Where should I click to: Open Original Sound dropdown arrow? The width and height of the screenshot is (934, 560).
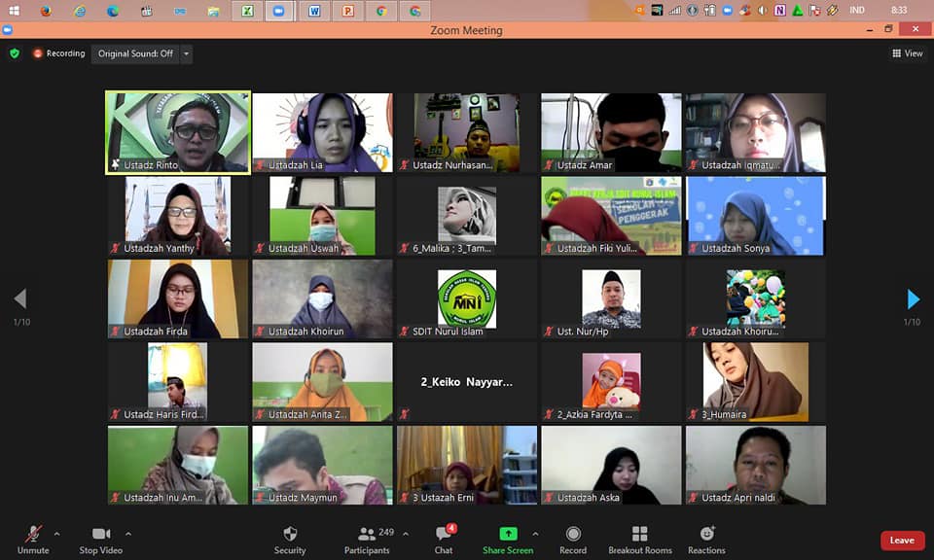(x=186, y=53)
